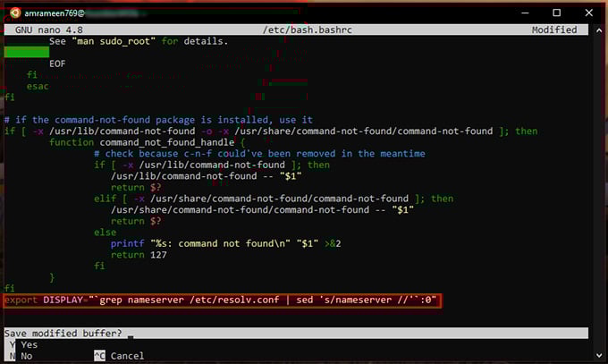Select the ^C Cancel option
The height and width of the screenshot is (364, 608).
tap(119, 356)
